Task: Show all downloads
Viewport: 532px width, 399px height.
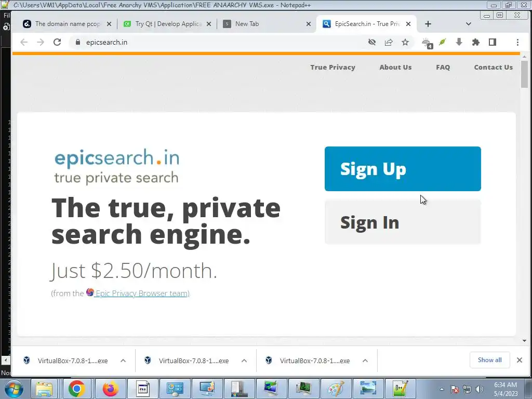Action: (x=489, y=360)
